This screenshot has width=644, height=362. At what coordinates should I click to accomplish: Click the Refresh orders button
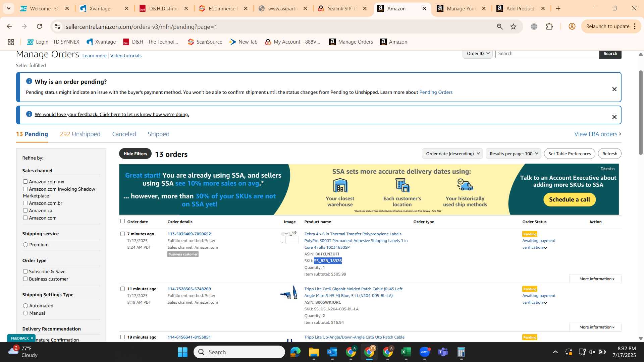pyautogui.click(x=609, y=154)
